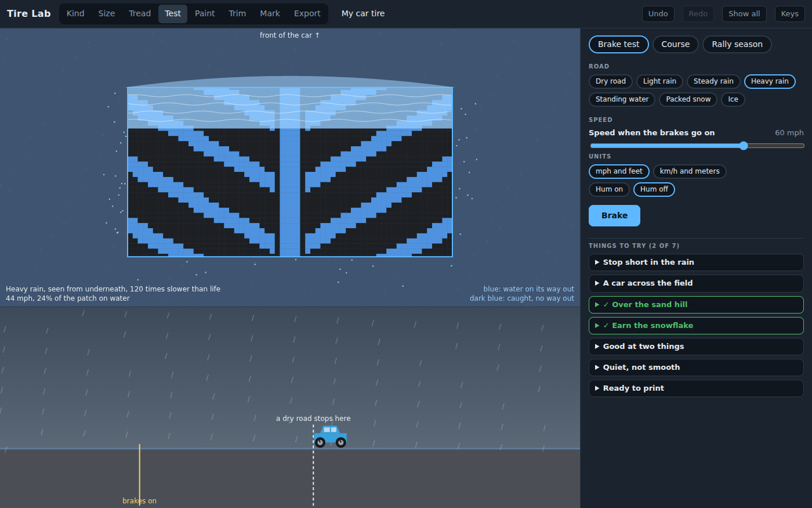Switch units to km/h and meters
This screenshot has height=508, width=812.
[690, 171]
